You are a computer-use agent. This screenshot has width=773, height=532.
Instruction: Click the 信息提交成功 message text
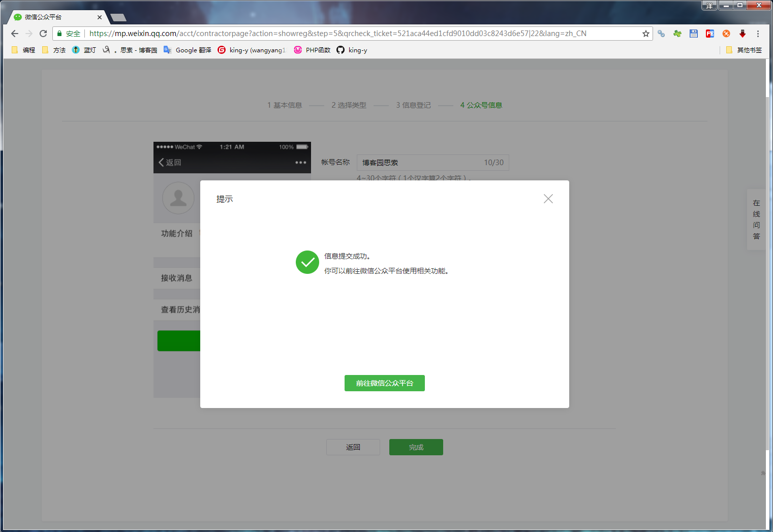click(347, 256)
